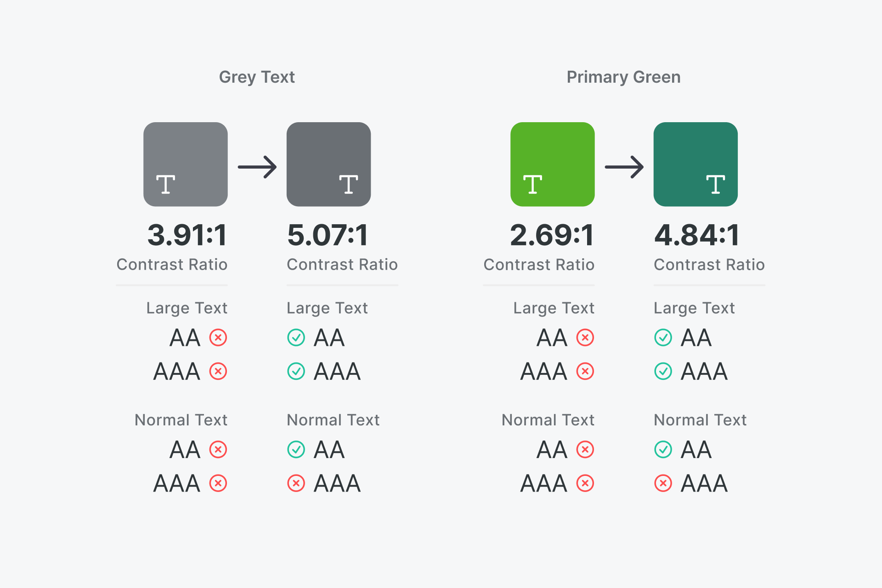Click the light grey color swatch
Image resolution: width=882 pixels, height=588 pixels.
click(x=186, y=164)
